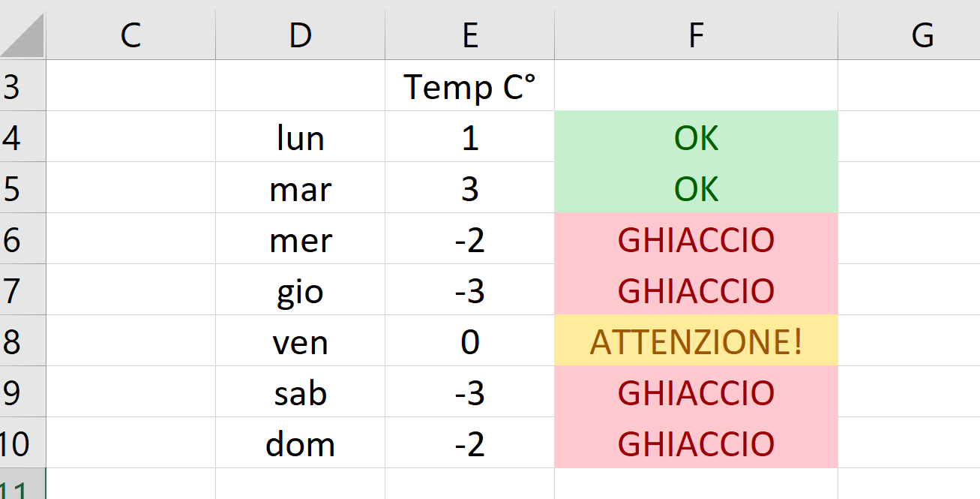Select the temperature value for mar
980x499 pixels.
[470, 188]
